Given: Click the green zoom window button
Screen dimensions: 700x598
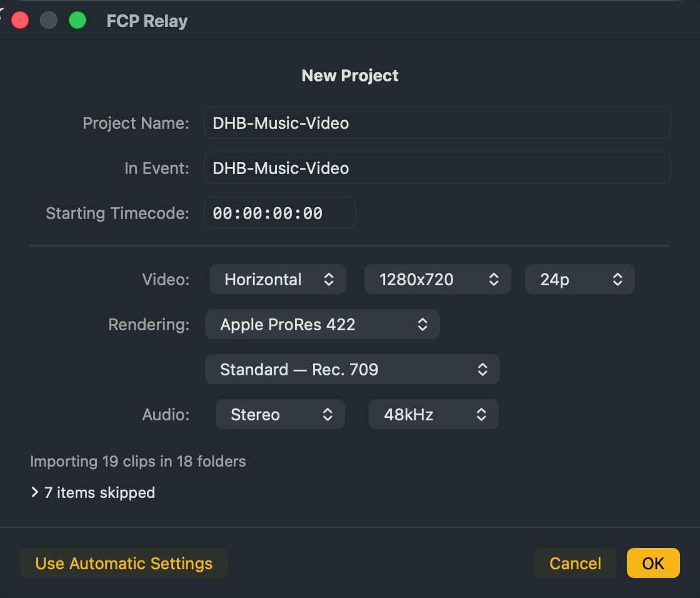Looking at the screenshot, I should [x=77, y=21].
